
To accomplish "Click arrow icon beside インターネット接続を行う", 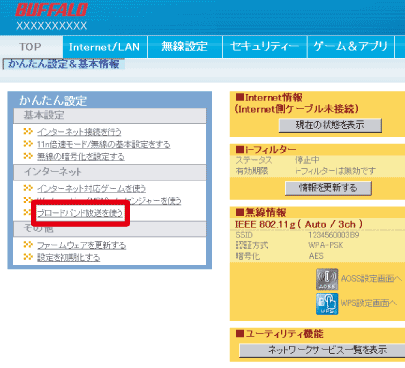I will 28,132.
